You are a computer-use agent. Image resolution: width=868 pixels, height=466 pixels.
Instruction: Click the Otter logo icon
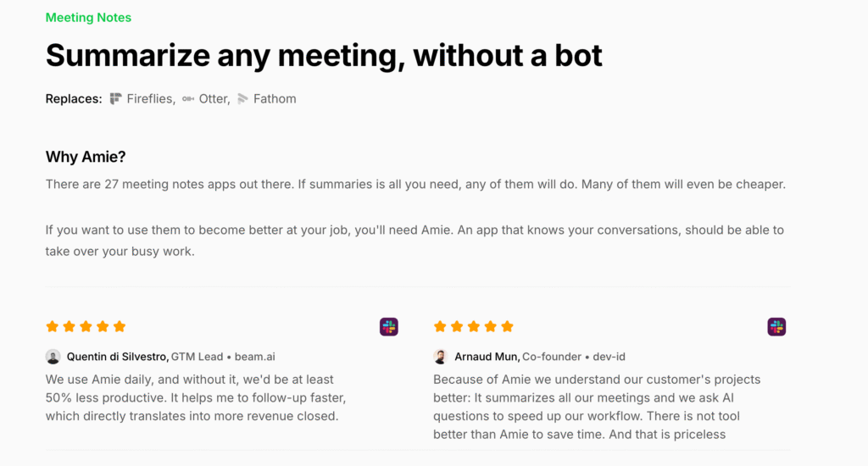(x=188, y=99)
